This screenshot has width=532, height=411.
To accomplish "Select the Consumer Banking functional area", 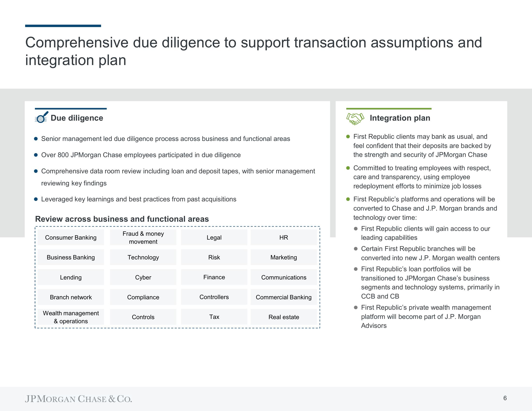I will click(66, 237).
